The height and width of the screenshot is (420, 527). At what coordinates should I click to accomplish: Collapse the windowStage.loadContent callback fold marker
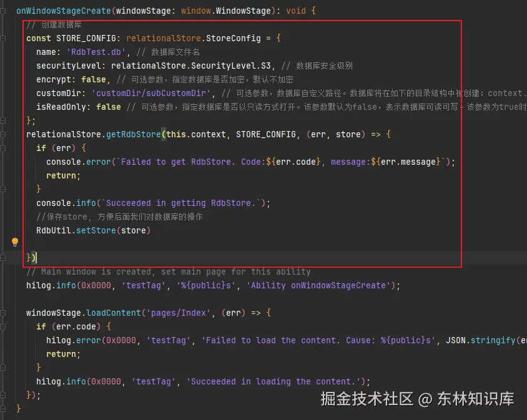[x=3, y=313]
